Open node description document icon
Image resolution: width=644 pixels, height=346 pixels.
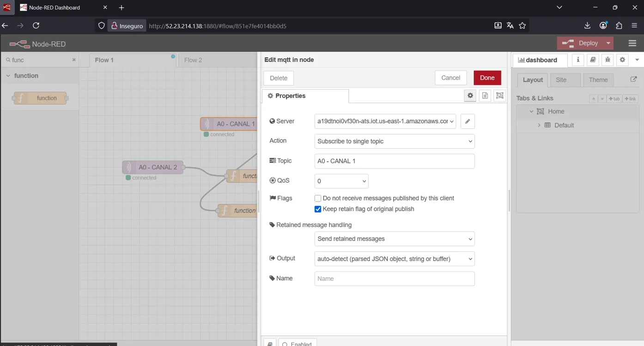[x=485, y=96]
